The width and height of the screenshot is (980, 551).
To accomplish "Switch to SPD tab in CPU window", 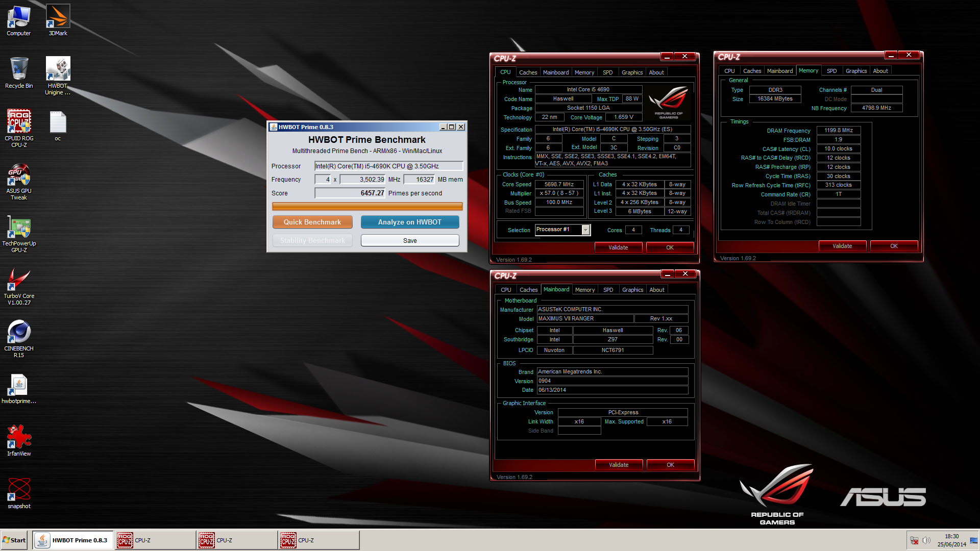I will 607,72.
